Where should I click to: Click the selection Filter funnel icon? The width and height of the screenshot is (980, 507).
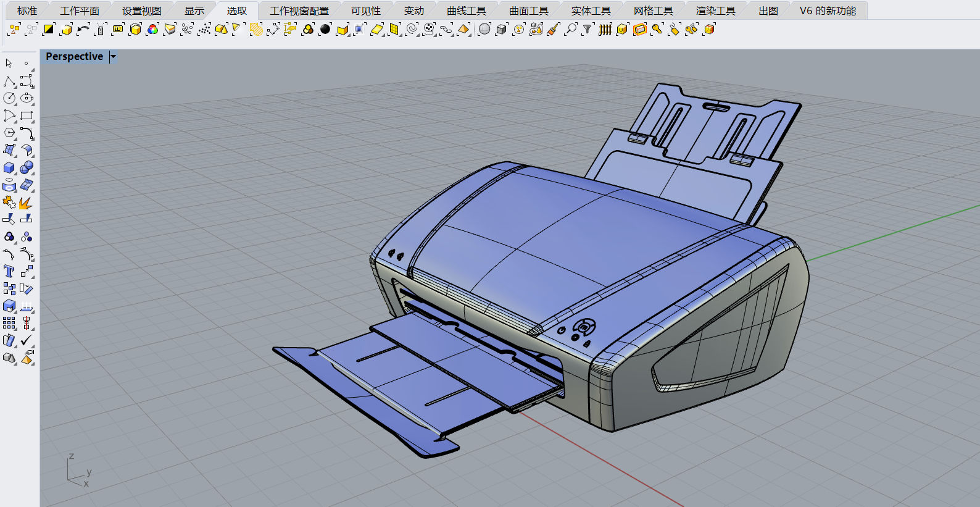[x=588, y=29]
